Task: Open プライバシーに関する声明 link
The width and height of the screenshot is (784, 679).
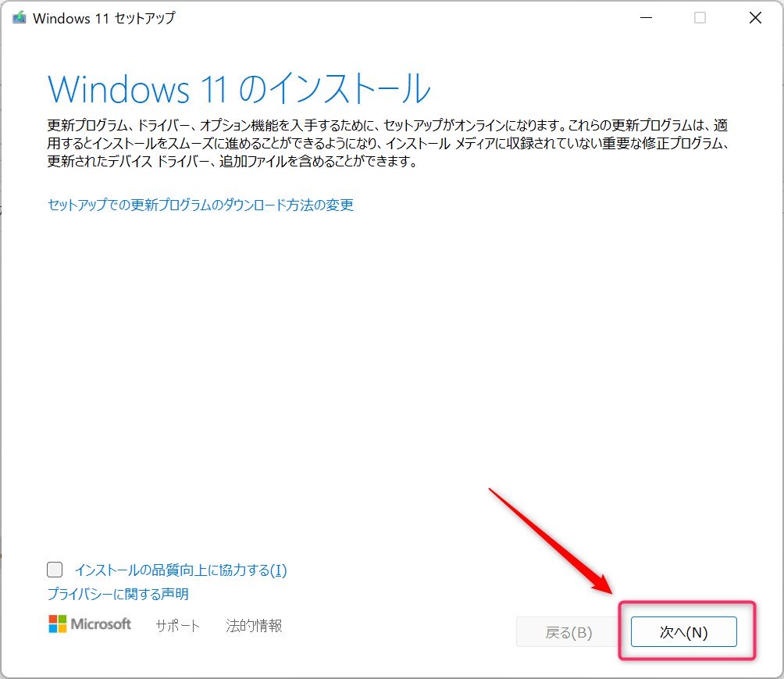Action: (118, 594)
